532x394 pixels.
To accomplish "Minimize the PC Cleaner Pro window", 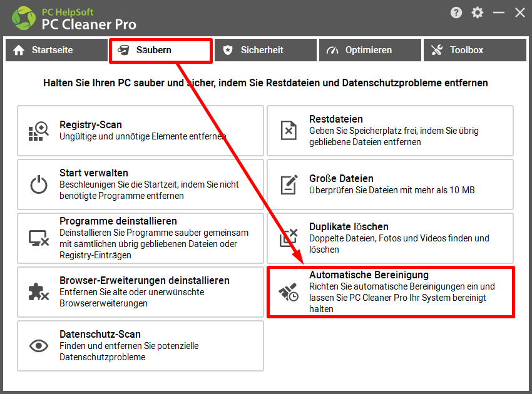I will coord(498,13).
